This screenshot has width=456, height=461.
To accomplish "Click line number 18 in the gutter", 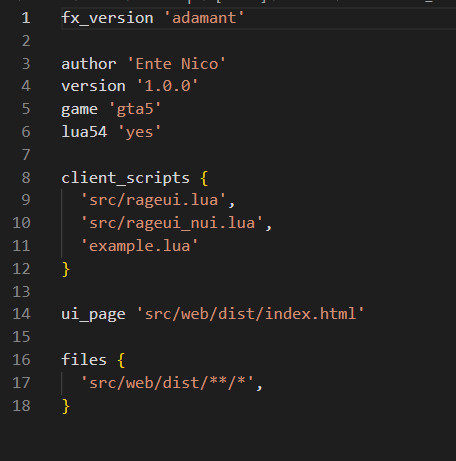I will click(x=21, y=406).
